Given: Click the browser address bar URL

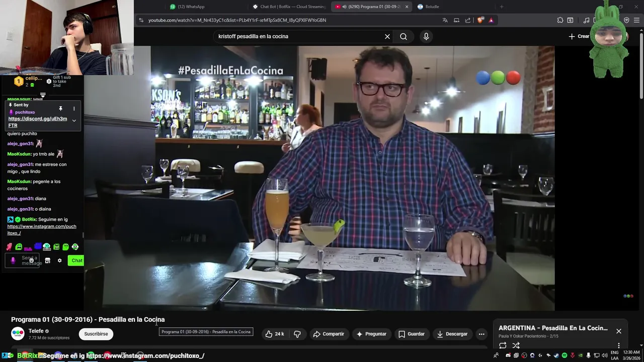Looking at the screenshot, I should pyautogui.click(x=237, y=20).
